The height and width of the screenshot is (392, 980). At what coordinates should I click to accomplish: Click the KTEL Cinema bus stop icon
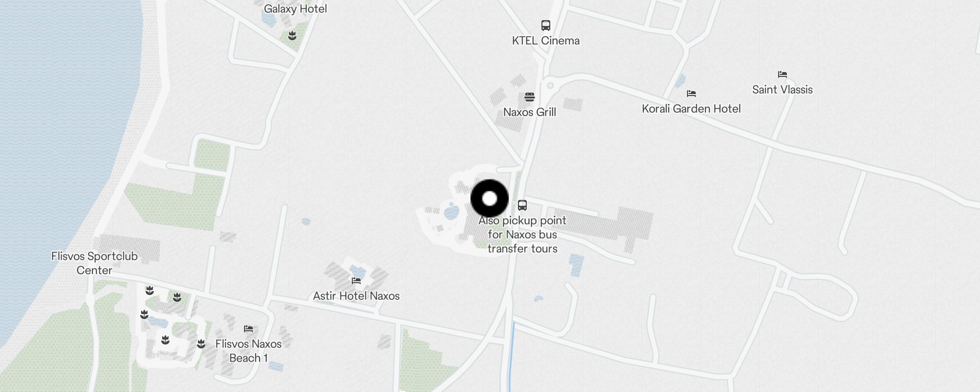pos(546,25)
